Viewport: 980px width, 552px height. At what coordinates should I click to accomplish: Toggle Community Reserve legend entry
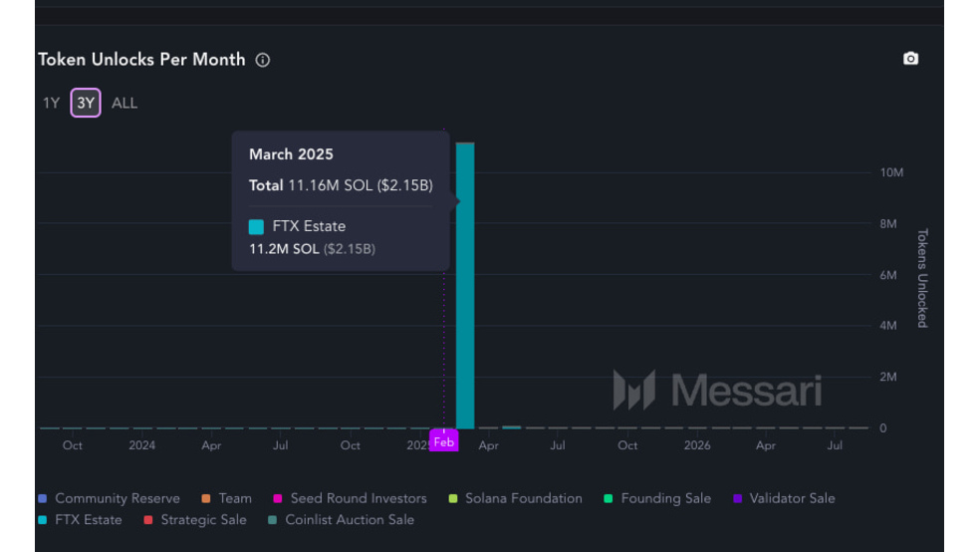pos(110,498)
